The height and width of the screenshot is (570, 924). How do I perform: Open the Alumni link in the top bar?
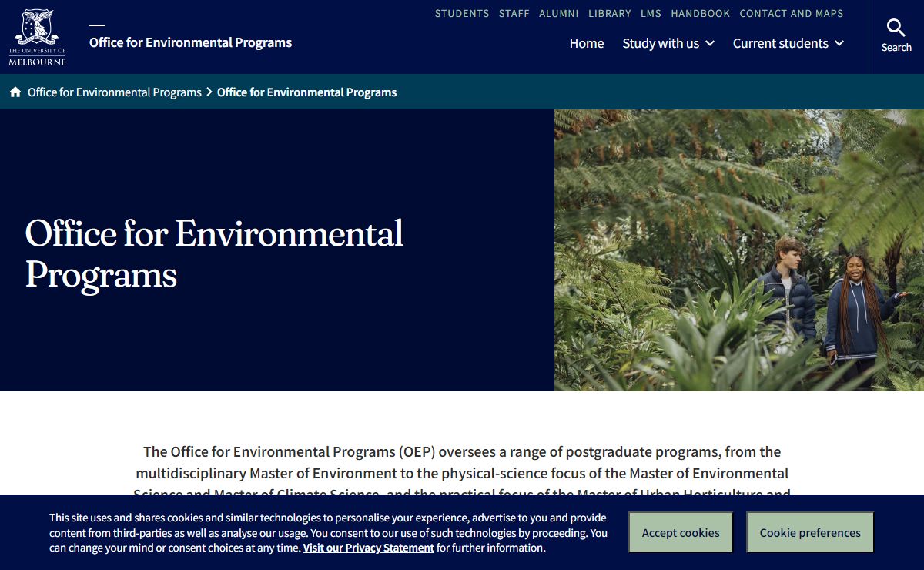[559, 14]
